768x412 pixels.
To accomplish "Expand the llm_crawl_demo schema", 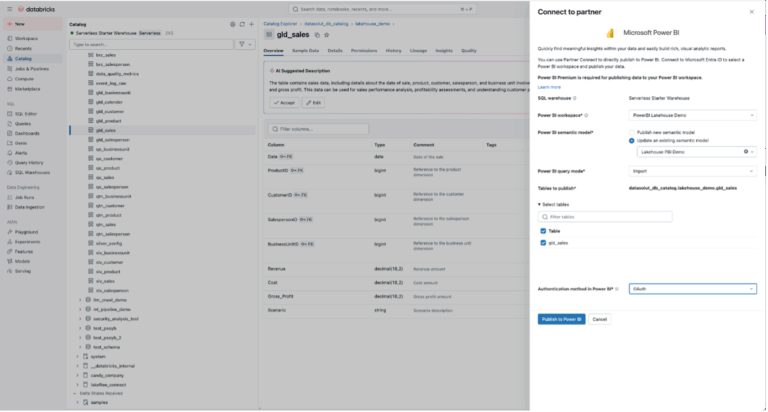I will [x=80, y=300].
